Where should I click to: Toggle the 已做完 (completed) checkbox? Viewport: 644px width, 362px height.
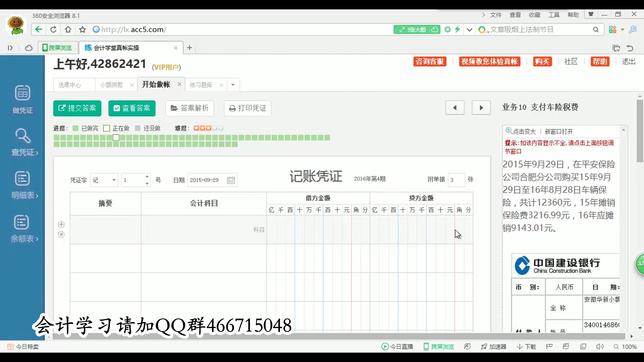coord(75,128)
